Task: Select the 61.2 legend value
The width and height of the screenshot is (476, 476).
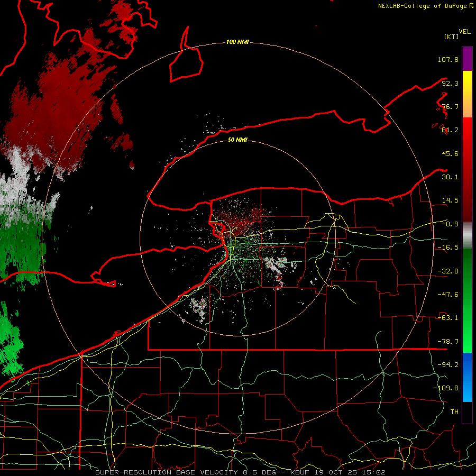Action: (x=450, y=130)
